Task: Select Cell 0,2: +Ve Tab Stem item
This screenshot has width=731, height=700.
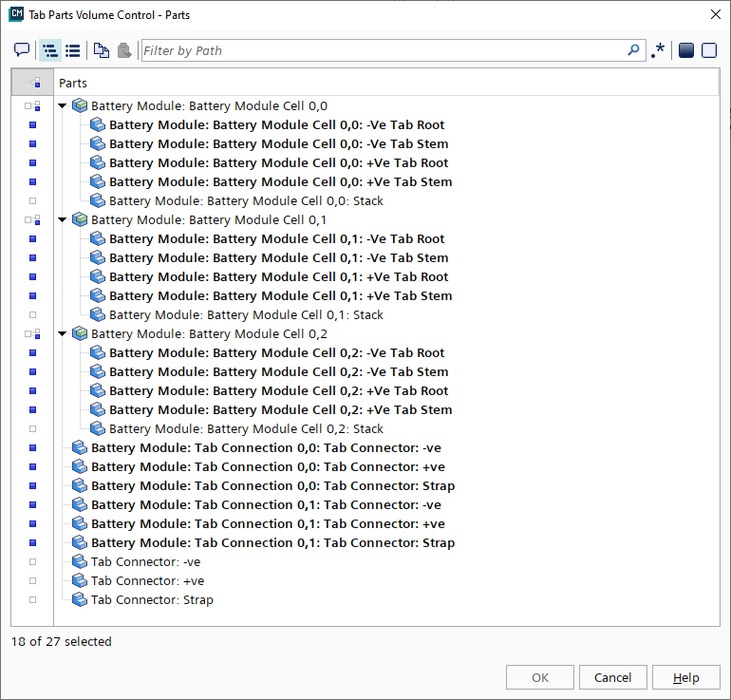Action: click(280, 409)
